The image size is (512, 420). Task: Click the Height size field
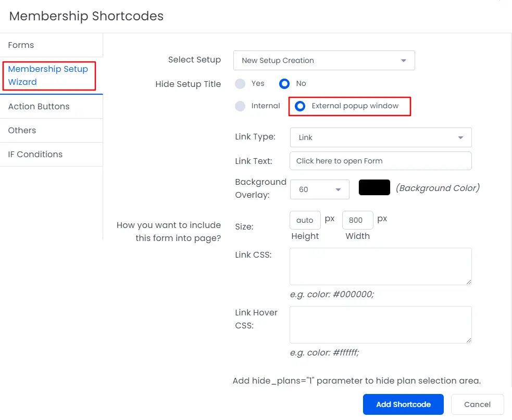coord(305,220)
